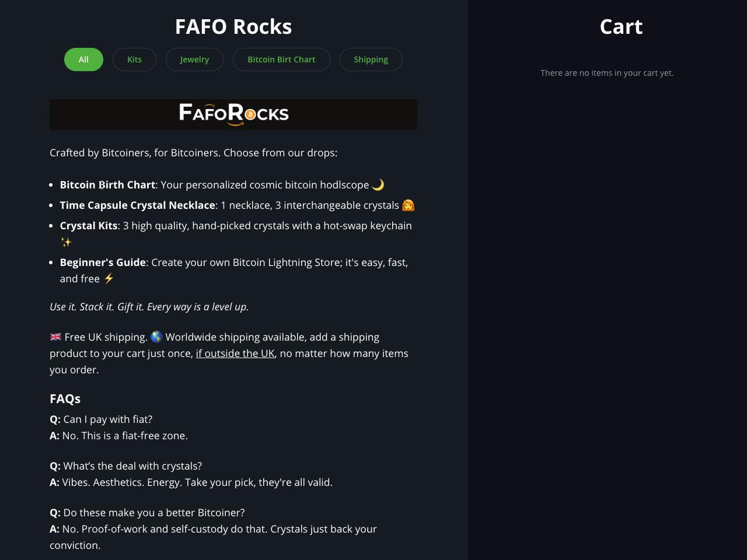747x560 pixels.
Task: Click the UK flag emoji
Action: pos(55,337)
